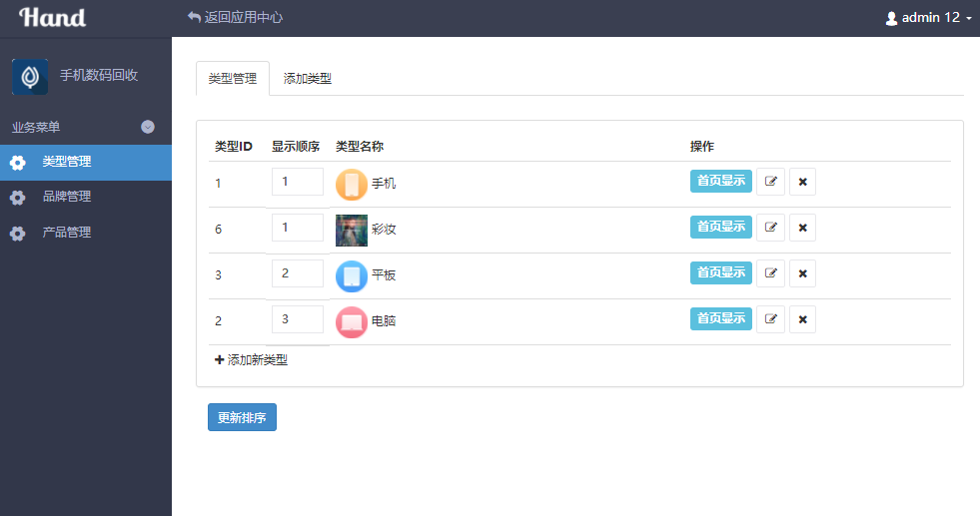Delete the 电脑 type with X icon
The width and height of the screenshot is (980, 516).
(802, 319)
